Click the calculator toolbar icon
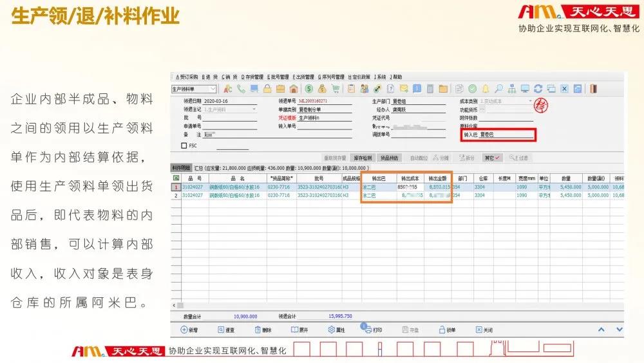Image resolution: width=644 pixels, height=363 pixels. pos(430,89)
